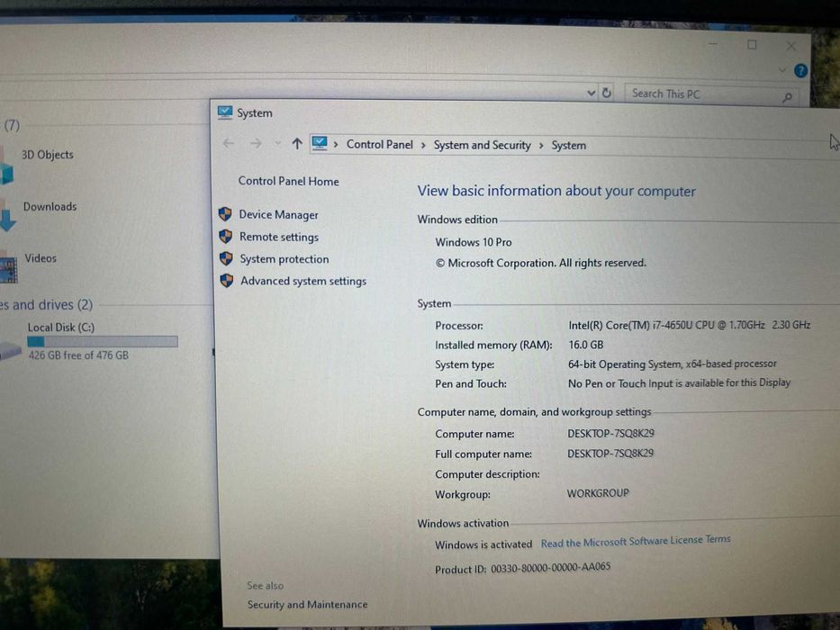The image size is (840, 630).
Task: Go forward with the right arrow button
Action: pos(256,144)
